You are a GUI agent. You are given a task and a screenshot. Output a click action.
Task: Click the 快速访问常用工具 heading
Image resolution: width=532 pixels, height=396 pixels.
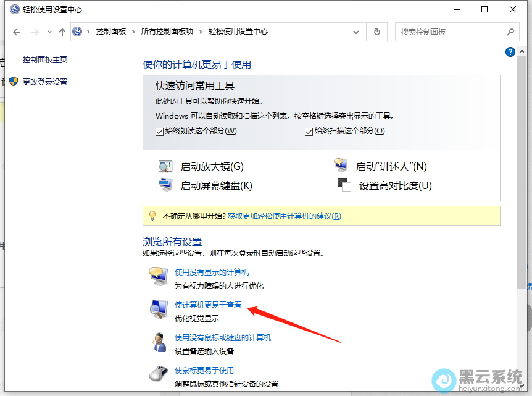coord(195,86)
